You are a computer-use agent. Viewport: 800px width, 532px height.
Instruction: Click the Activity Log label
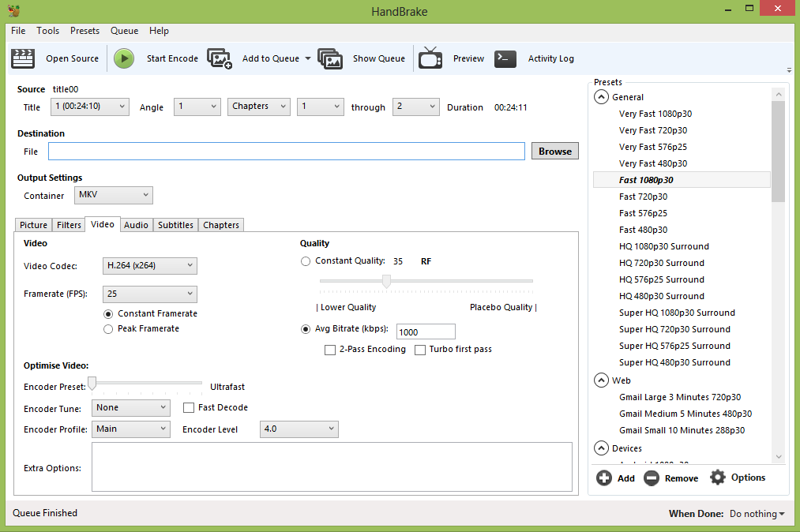click(551, 58)
